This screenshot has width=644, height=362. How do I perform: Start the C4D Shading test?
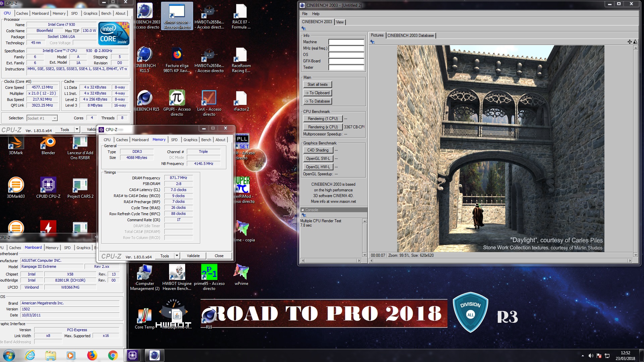[318, 150]
